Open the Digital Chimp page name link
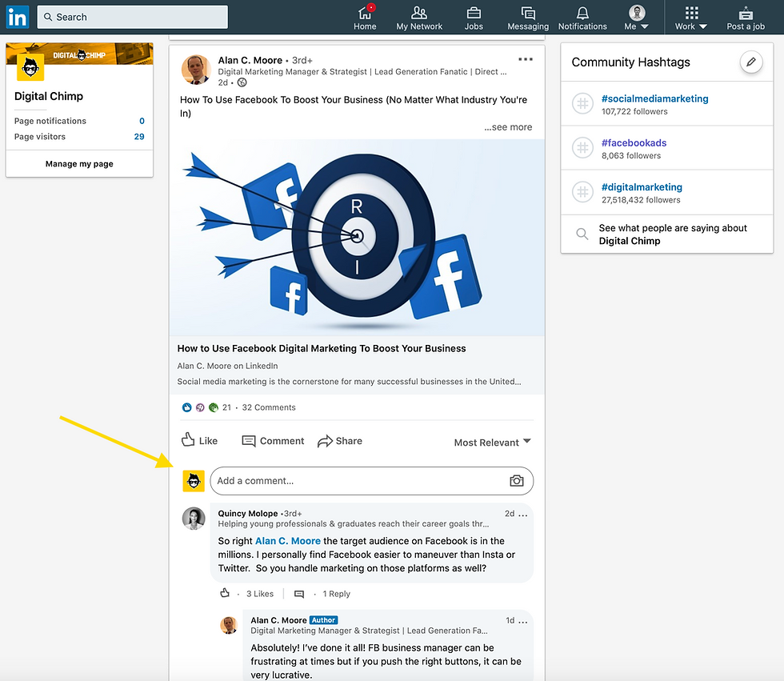The height and width of the screenshot is (681, 784). 49,96
